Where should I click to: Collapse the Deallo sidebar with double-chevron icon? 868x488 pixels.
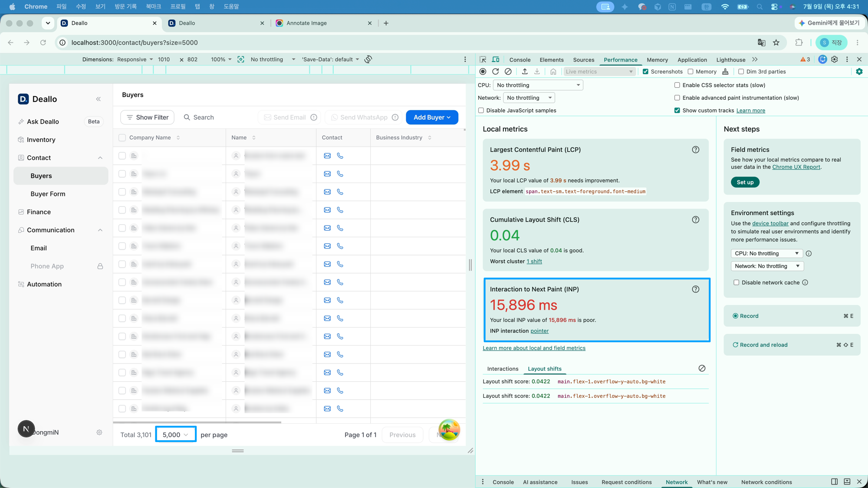tap(99, 99)
